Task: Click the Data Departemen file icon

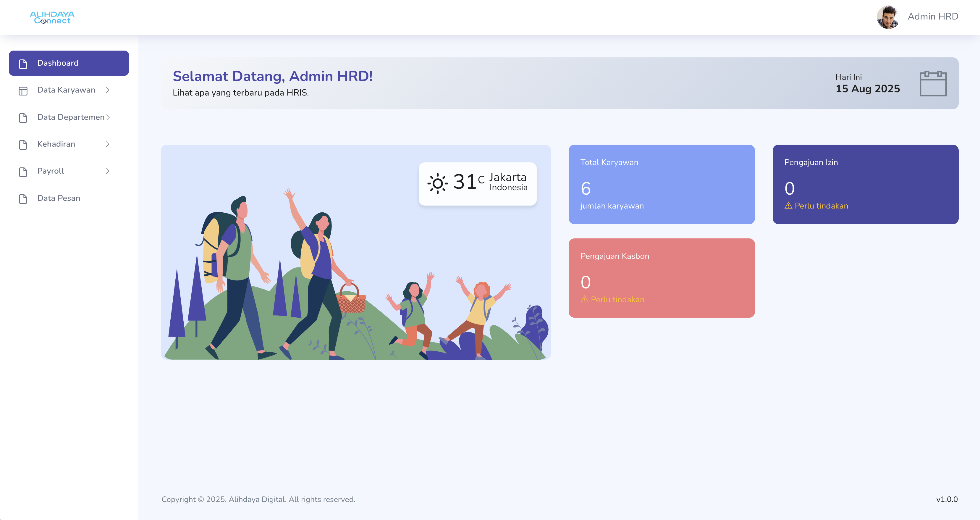Action: [23, 117]
